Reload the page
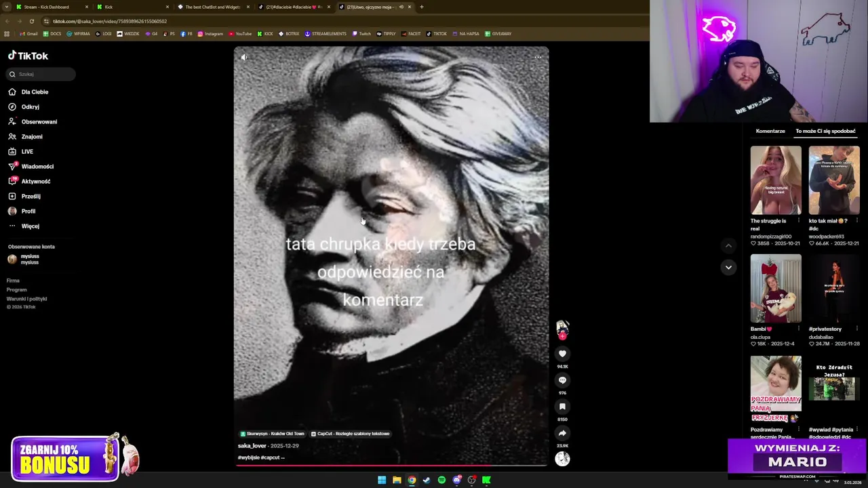 click(x=31, y=21)
